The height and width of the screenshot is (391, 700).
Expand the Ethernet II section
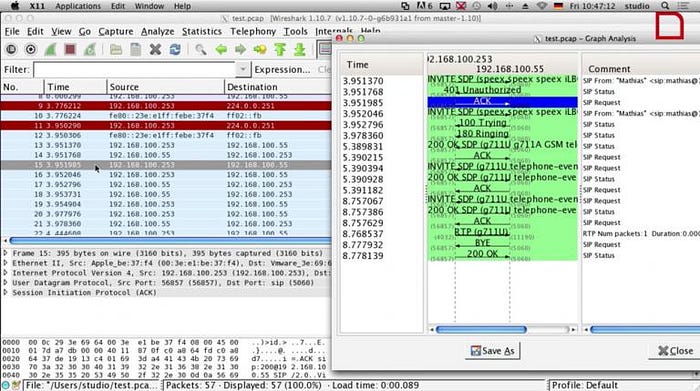click(5, 263)
